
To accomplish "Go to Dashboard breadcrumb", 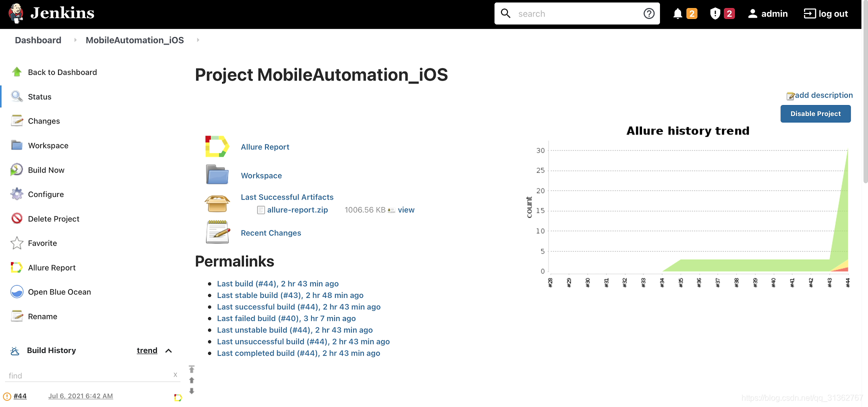I will pyautogui.click(x=38, y=40).
